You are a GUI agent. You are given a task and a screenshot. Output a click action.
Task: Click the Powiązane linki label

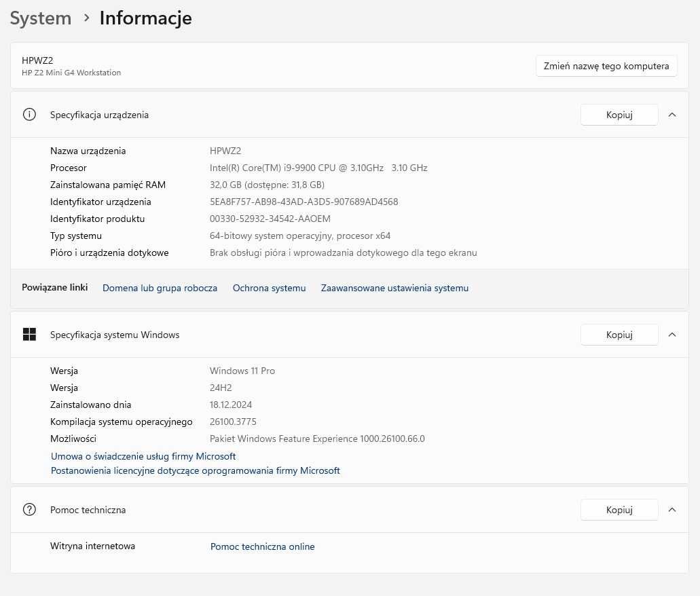point(55,287)
